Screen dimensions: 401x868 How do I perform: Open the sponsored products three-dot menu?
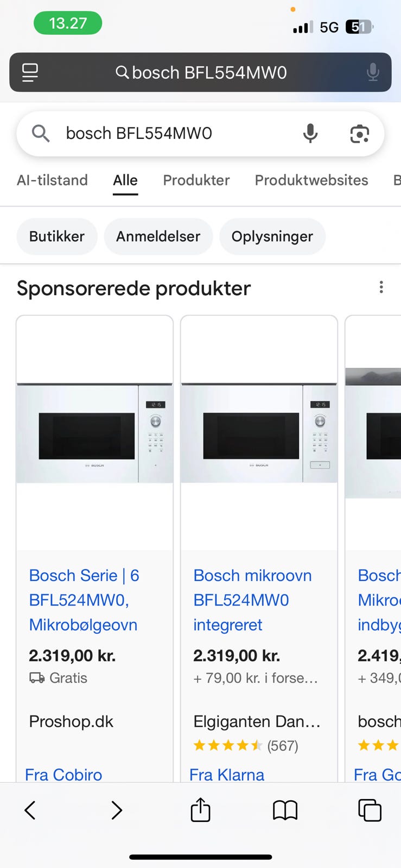click(x=381, y=287)
